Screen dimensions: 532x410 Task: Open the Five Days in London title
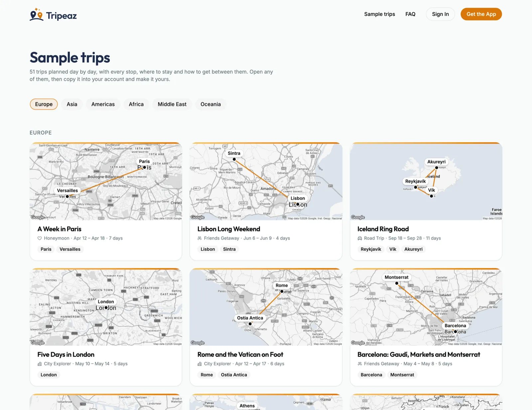[66, 355]
